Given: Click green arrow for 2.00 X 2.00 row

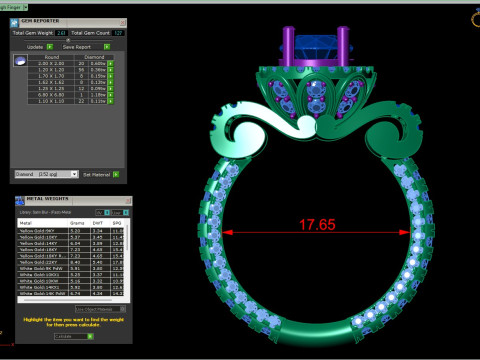Looking at the screenshot, I should click(111, 63).
